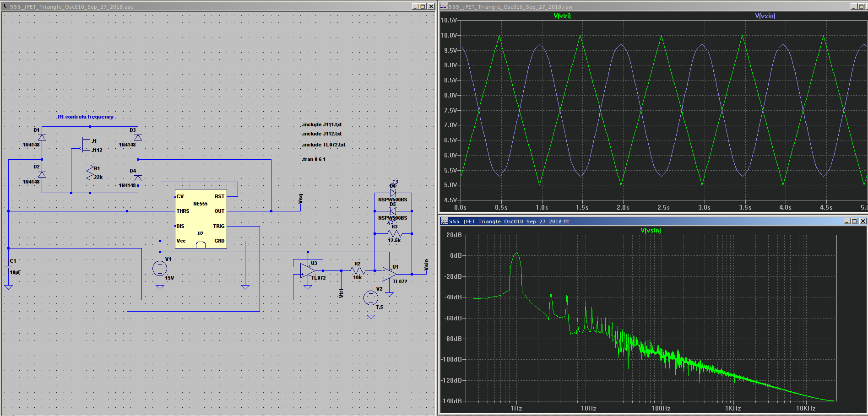Click the -140dB axis label in FFT plot
This screenshot has width=868, height=416.
451,401
